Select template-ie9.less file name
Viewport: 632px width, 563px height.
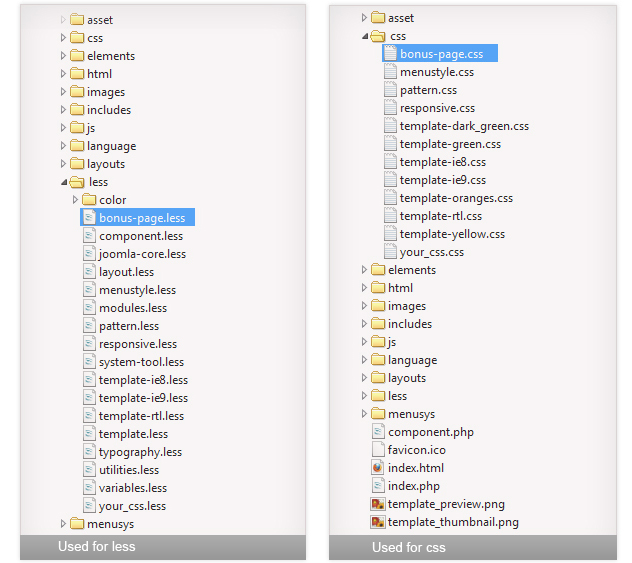(x=143, y=398)
